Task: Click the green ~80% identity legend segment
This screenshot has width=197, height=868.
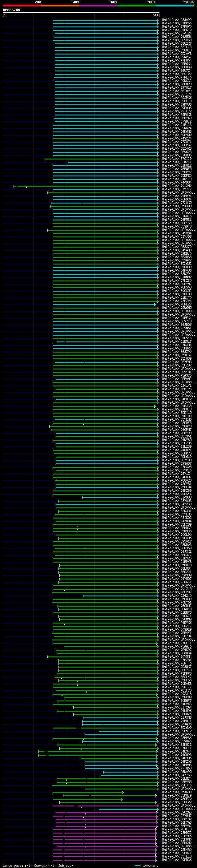Action: [x=137, y=6]
